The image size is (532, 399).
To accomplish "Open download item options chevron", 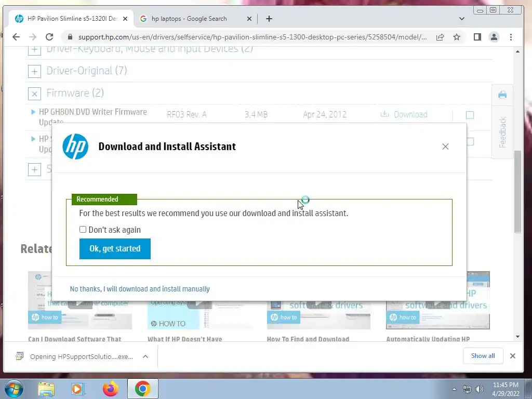I will coord(145,356).
